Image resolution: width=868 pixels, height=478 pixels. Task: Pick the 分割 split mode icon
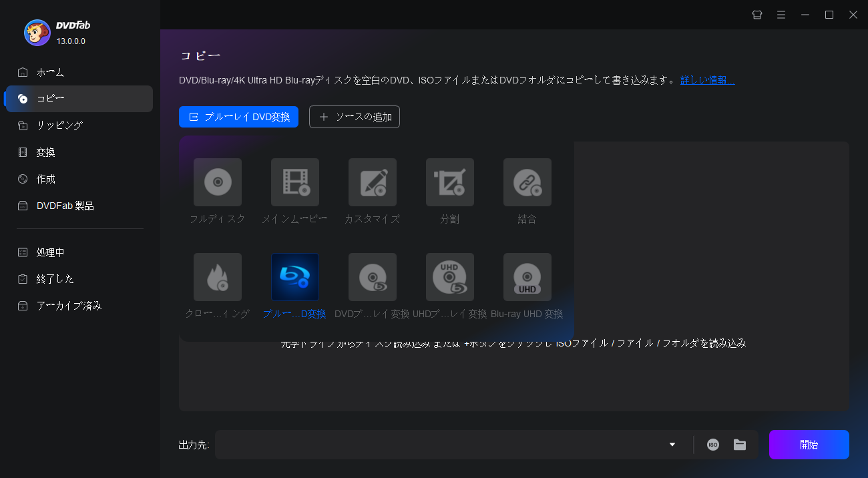(450, 182)
